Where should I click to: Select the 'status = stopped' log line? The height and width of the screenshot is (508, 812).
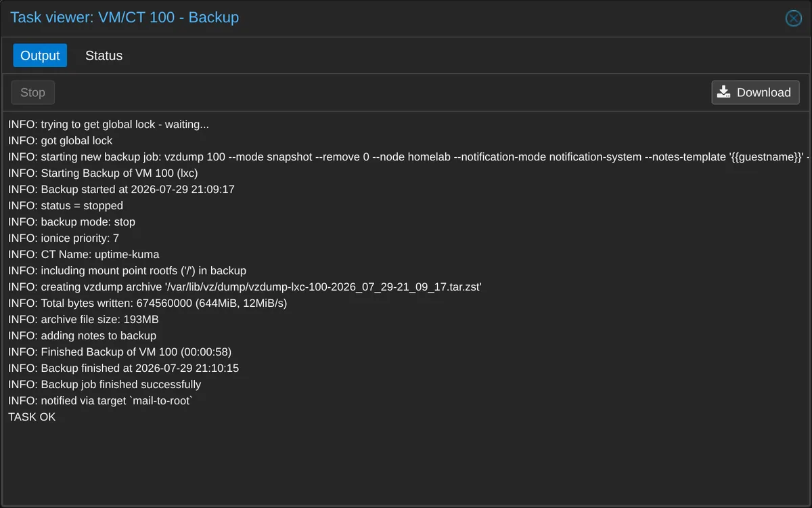coord(66,206)
